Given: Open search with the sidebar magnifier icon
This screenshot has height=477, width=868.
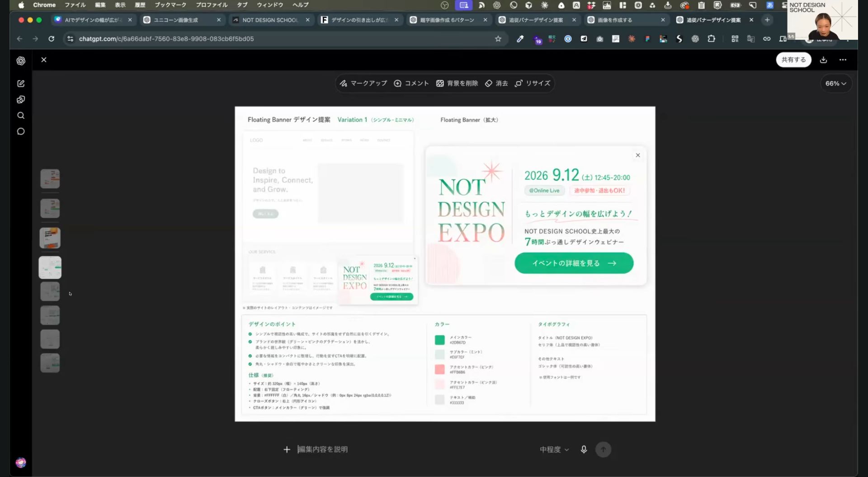Looking at the screenshot, I should click(x=21, y=116).
